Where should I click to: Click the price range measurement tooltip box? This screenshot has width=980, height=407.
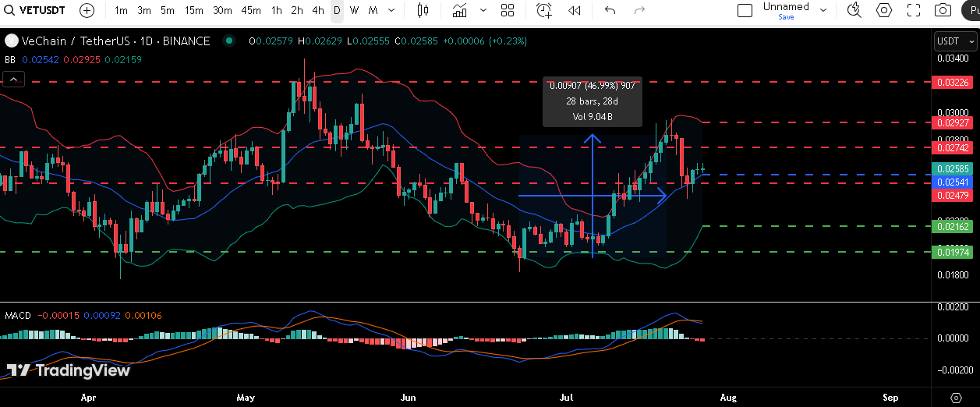pos(593,101)
